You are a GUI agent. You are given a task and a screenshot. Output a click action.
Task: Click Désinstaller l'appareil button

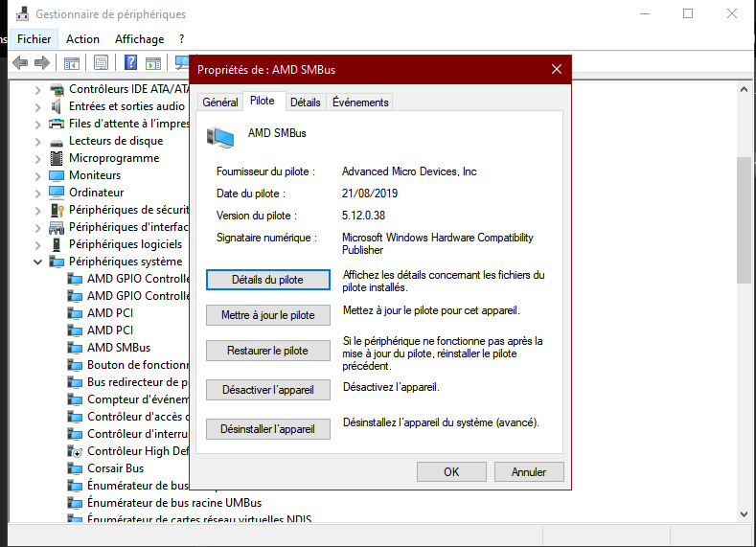tap(267, 429)
